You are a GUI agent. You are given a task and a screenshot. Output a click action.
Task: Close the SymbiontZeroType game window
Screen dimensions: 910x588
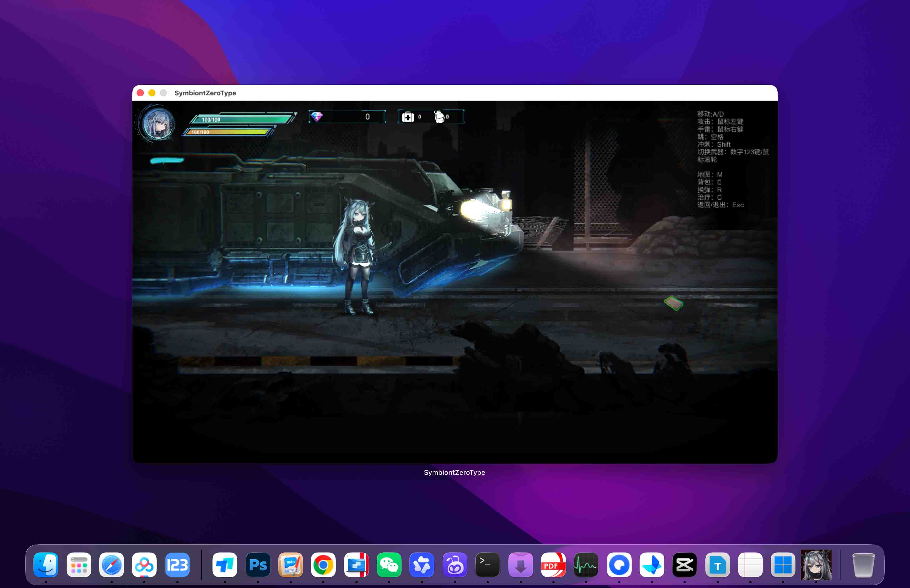[x=140, y=93]
